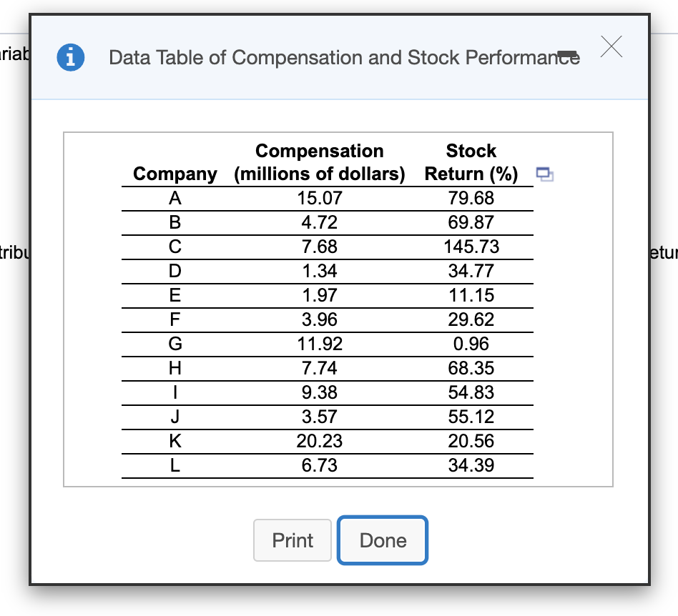Select the compensation value 20.23
Image resolution: width=678 pixels, height=616 pixels.
tap(320, 442)
